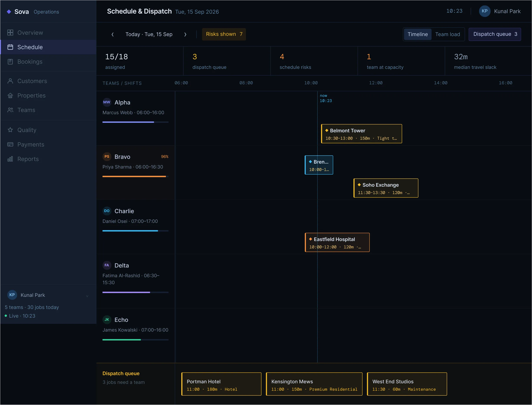The width and height of the screenshot is (532, 405).
Task: Click the PS avatar for team Bravo
Action: click(107, 156)
